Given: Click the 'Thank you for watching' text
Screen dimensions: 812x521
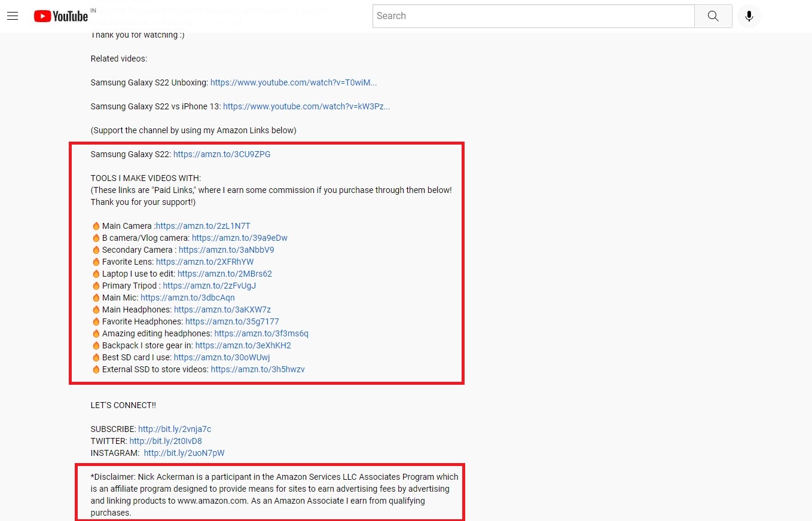Looking at the screenshot, I should point(138,35).
